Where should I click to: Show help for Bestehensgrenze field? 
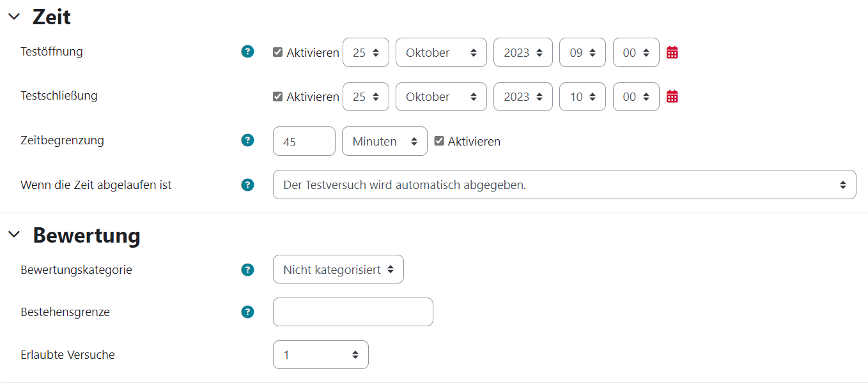tap(247, 312)
